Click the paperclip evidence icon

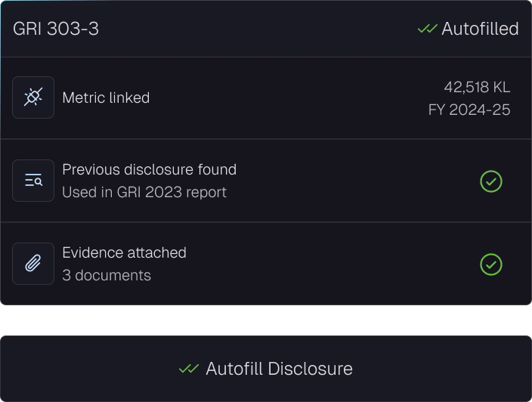33,264
